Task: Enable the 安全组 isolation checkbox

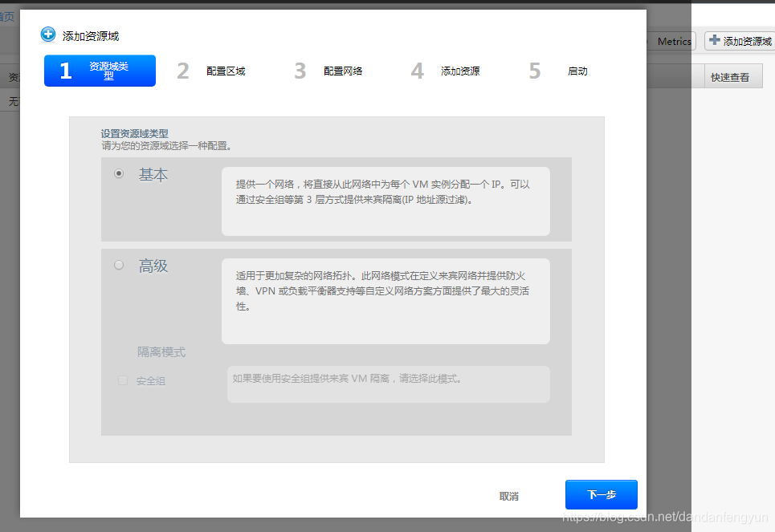Action: 122,380
